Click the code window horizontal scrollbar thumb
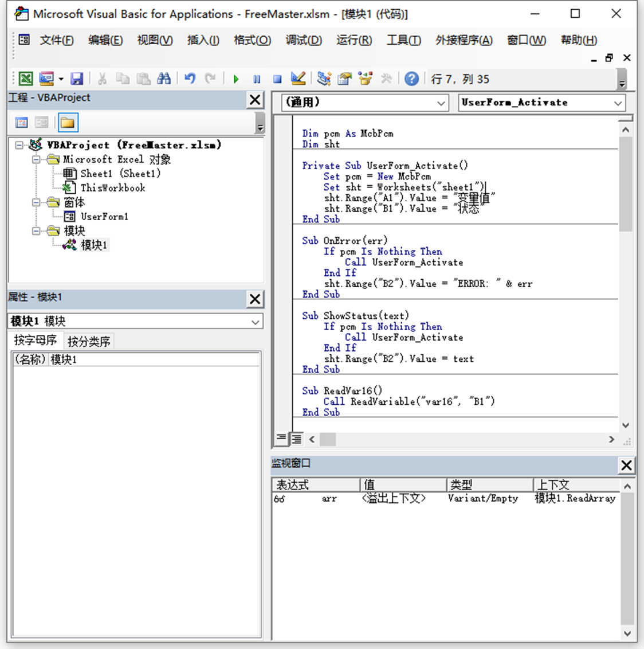The image size is (644, 649). pyautogui.click(x=328, y=439)
